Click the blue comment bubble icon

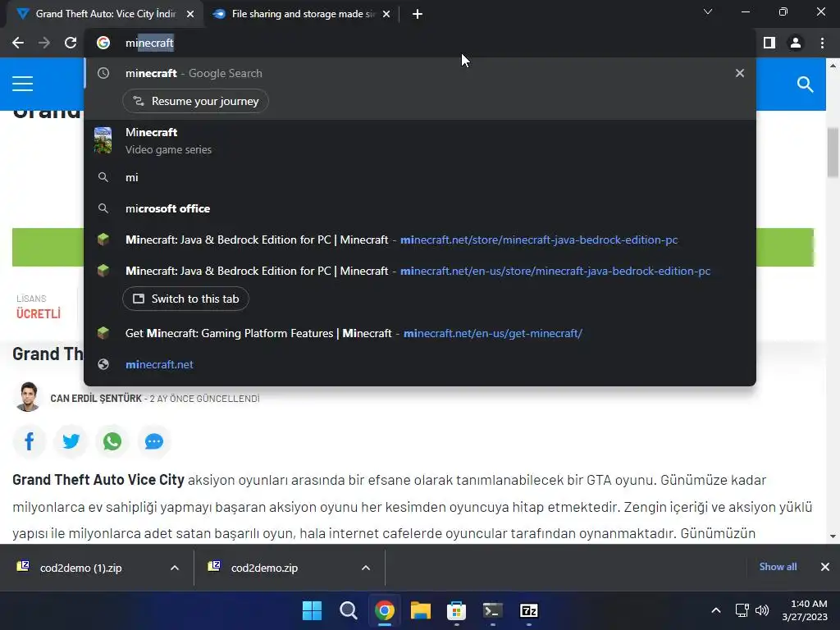(154, 441)
